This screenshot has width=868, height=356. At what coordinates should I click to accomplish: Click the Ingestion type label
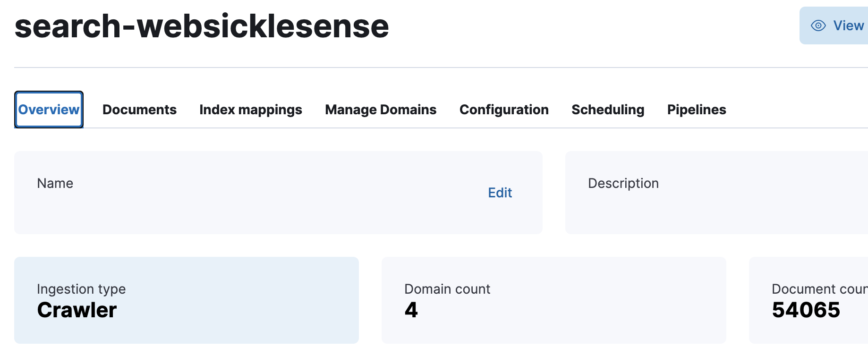[x=81, y=289]
